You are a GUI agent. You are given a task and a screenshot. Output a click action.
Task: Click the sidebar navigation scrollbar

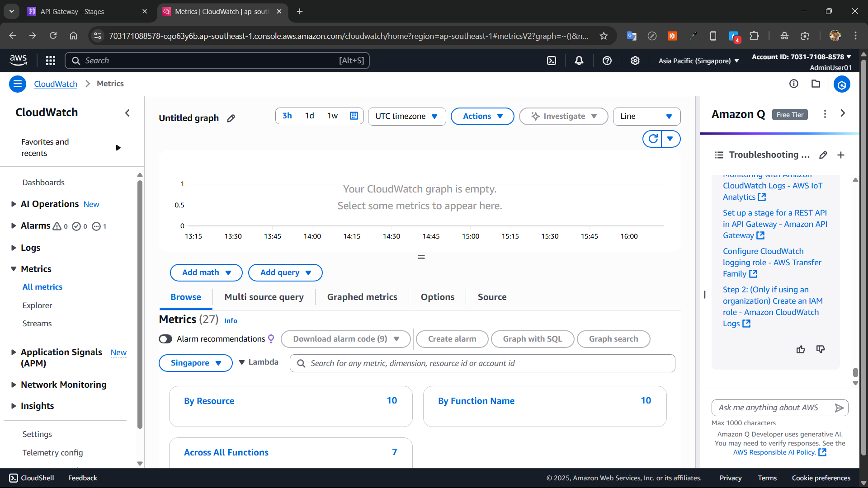coord(140,304)
